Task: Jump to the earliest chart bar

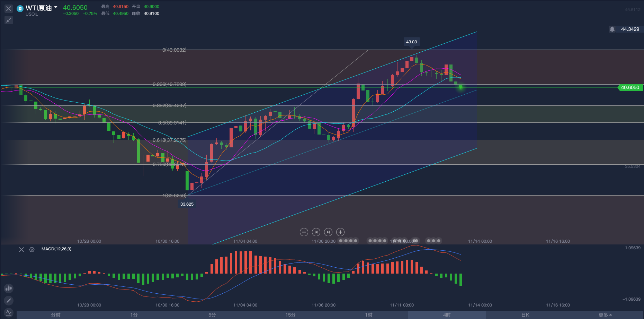Action: [316, 232]
